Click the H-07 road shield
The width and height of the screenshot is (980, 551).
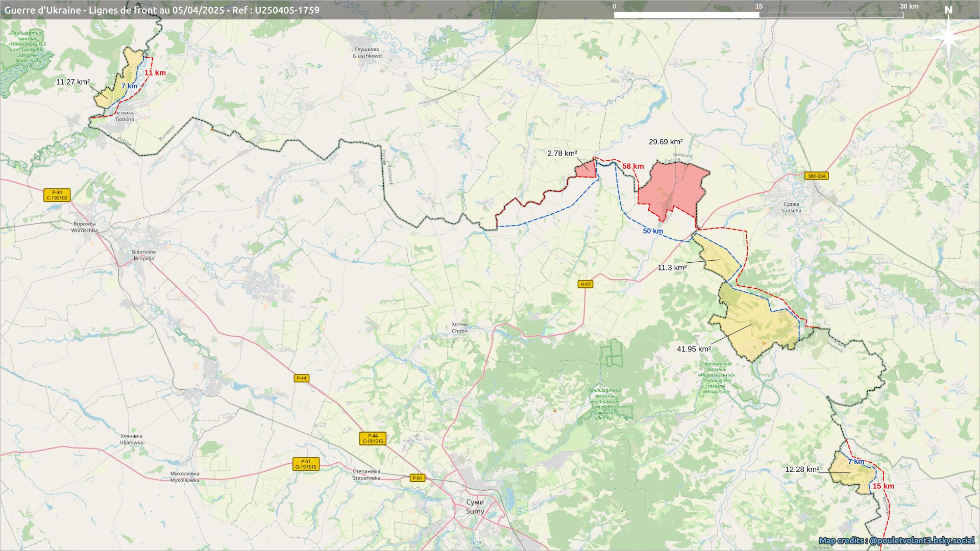[585, 284]
